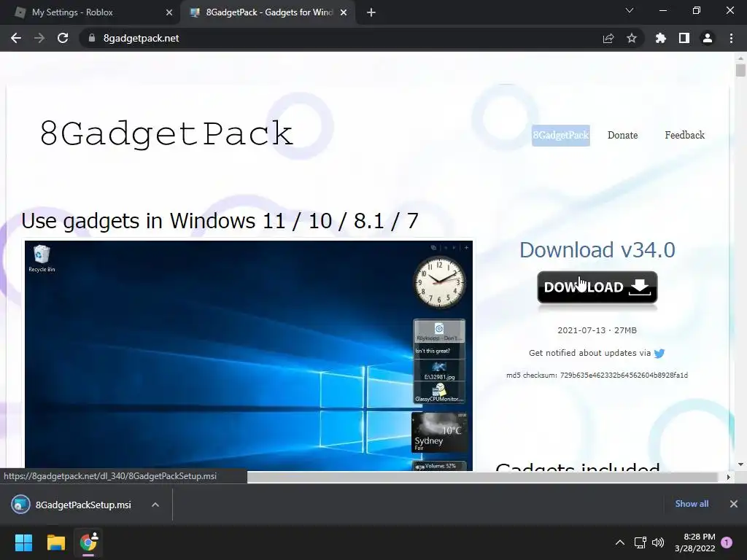
Task: Bookmark this page with the star
Action: point(632,38)
